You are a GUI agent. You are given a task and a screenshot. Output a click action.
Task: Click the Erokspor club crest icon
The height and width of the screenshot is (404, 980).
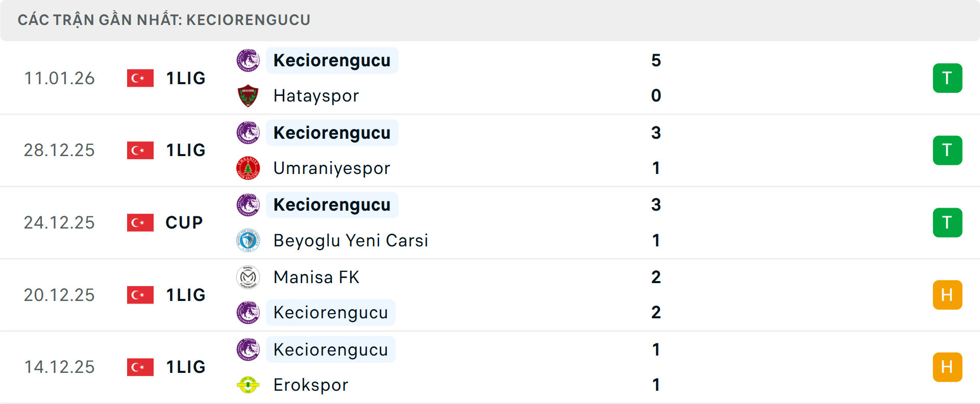[248, 385]
